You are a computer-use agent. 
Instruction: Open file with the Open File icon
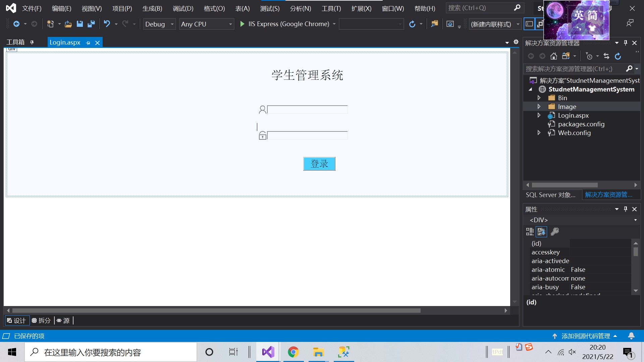tap(68, 24)
